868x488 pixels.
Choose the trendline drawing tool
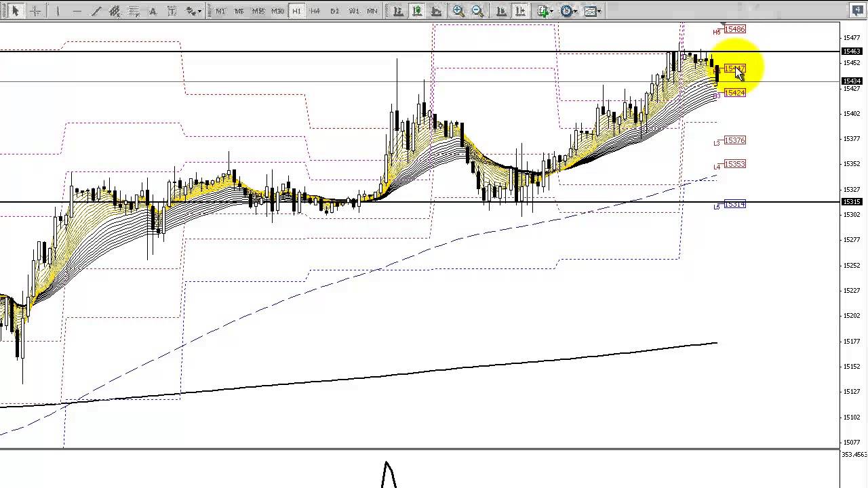click(x=96, y=11)
